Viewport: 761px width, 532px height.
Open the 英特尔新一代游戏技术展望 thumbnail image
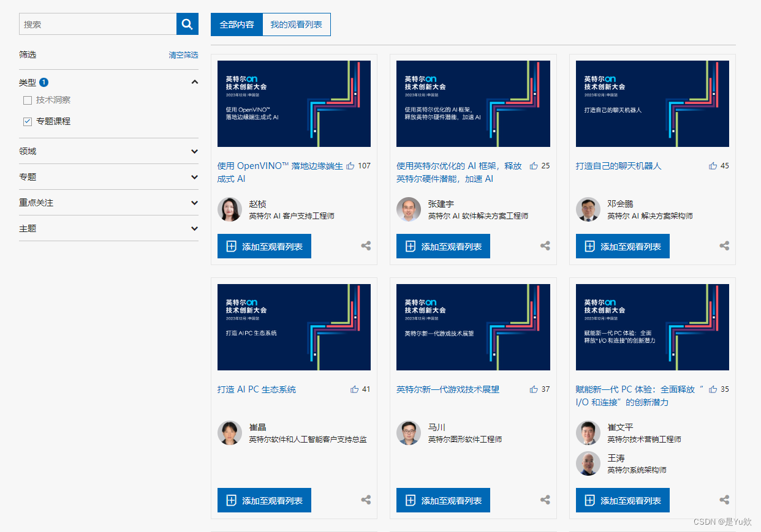coord(473,327)
